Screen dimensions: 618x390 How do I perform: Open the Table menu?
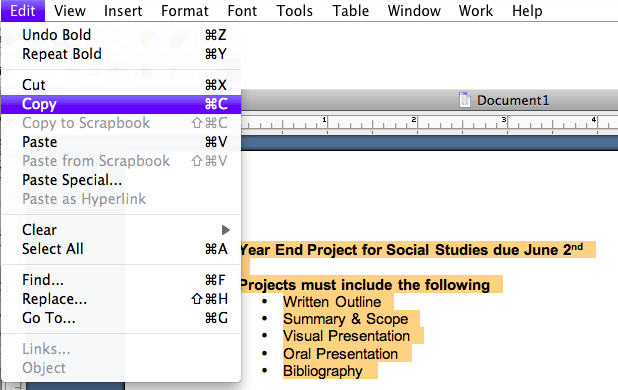[x=350, y=11]
